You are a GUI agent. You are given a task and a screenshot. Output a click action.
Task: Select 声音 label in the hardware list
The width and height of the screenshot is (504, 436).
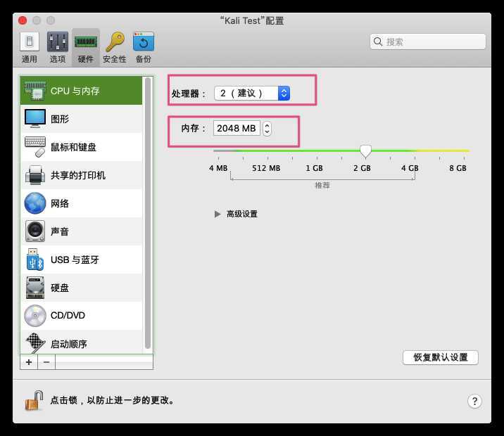60,231
